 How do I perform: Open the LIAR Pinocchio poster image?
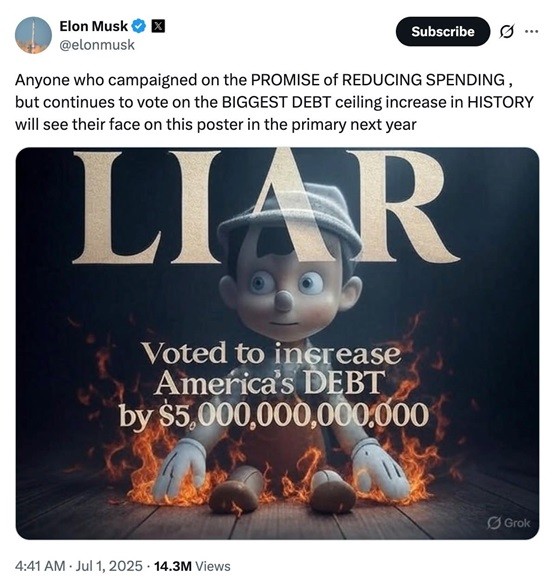pos(277,343)
